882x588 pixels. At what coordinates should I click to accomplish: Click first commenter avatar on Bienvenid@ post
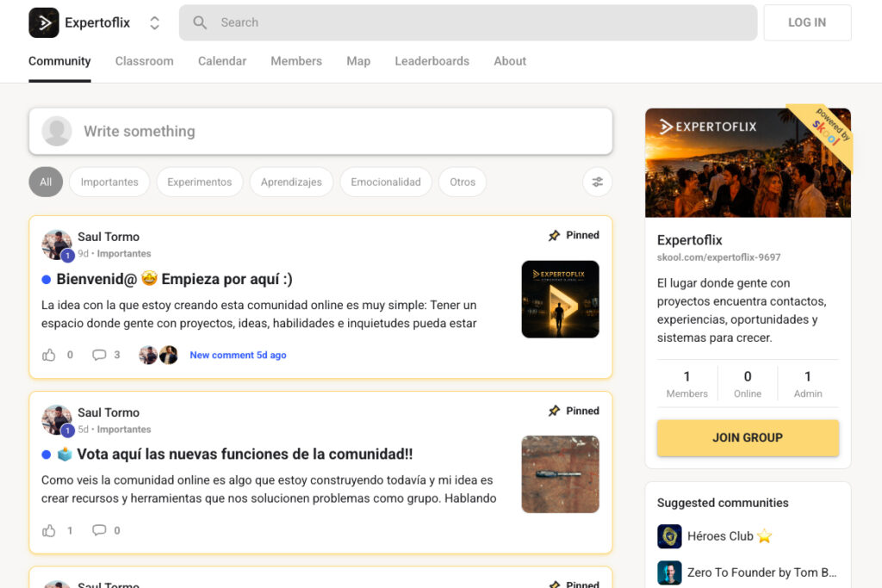(148, 356)
